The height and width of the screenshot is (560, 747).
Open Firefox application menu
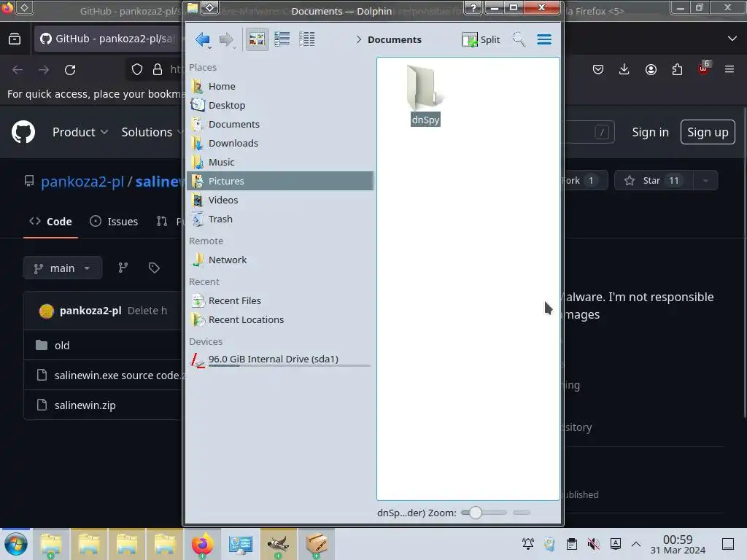pos(729,70)
